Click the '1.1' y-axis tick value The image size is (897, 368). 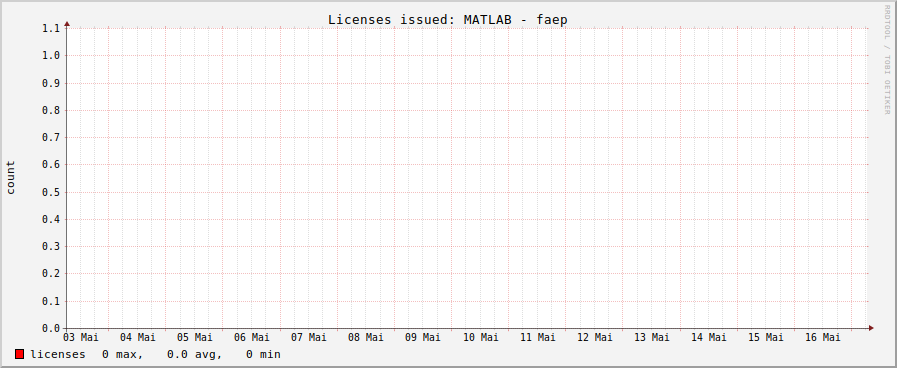pos(51,28)
